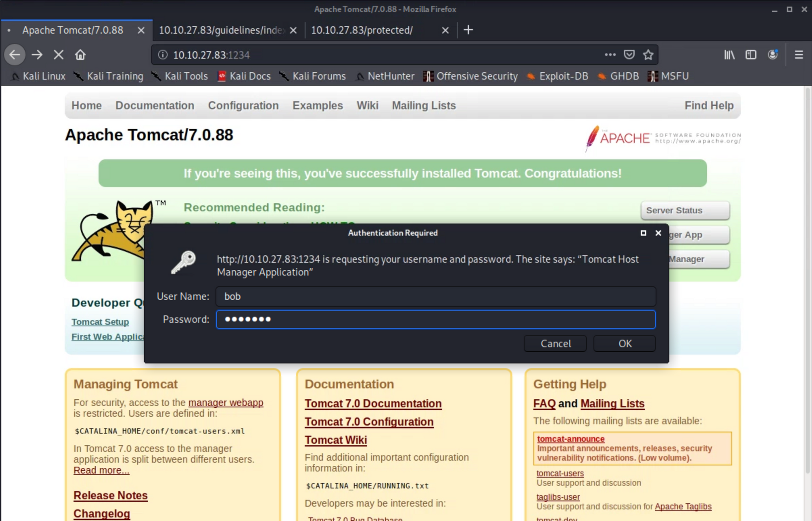
Task: Switch to the 10.10.27.83/protected/ tab
Action: [361, 30]
